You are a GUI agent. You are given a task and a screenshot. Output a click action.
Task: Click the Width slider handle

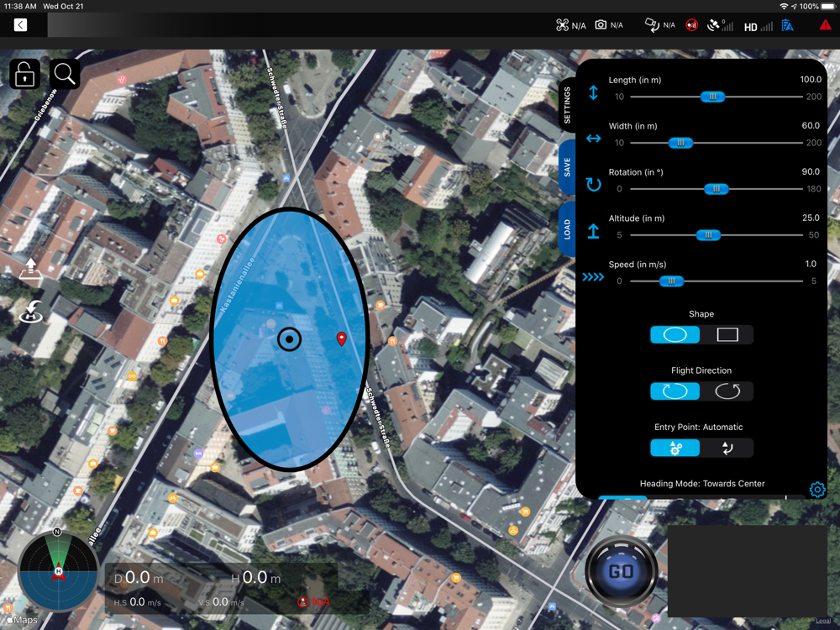pyautogui.click(x=680, y=143)
